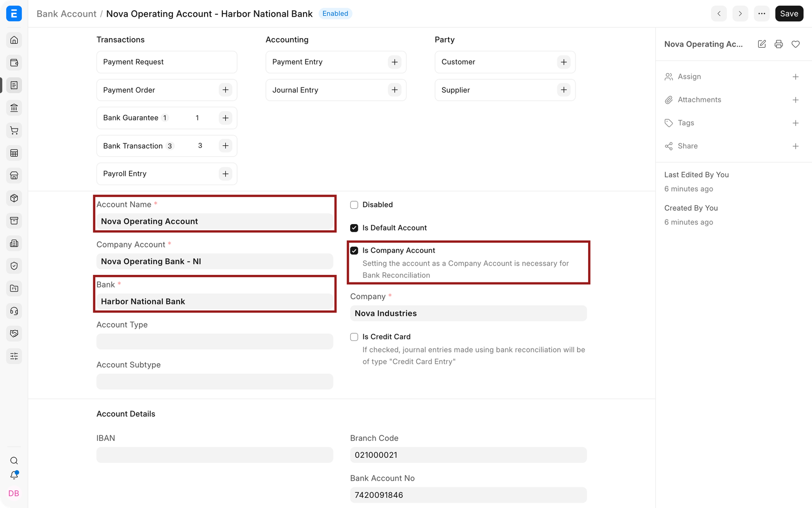Open the sliders settings icon in the sidebar
812x508 pixels.
(14, 356)
